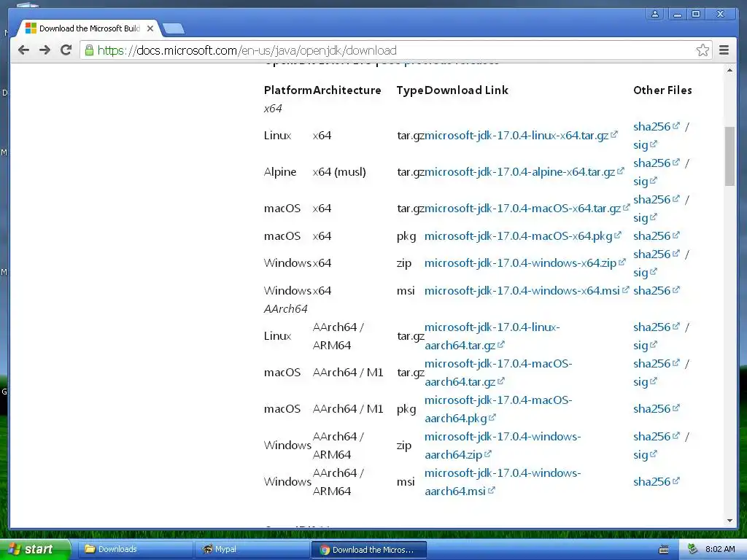Click the page scrollbar up arrow
This screenshot has height=560, width=747.
click(x=729, y=71)
